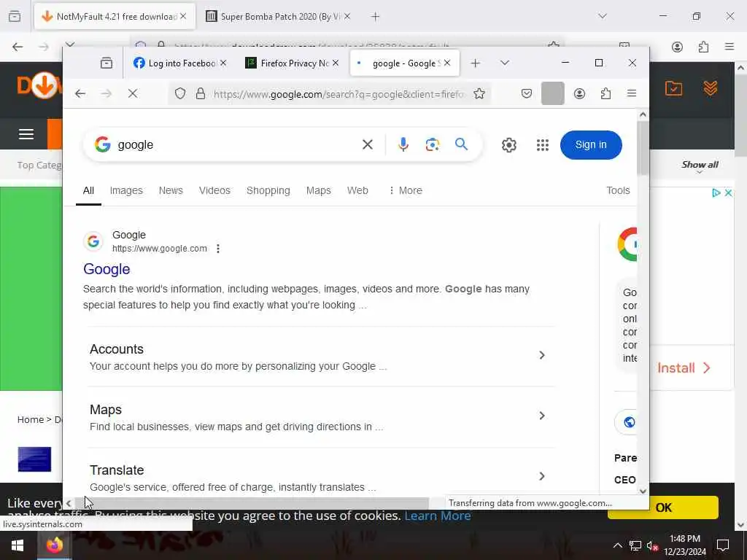
Task: Click the orange chevrons download icon on background site
Action: [x=711, y=88]
